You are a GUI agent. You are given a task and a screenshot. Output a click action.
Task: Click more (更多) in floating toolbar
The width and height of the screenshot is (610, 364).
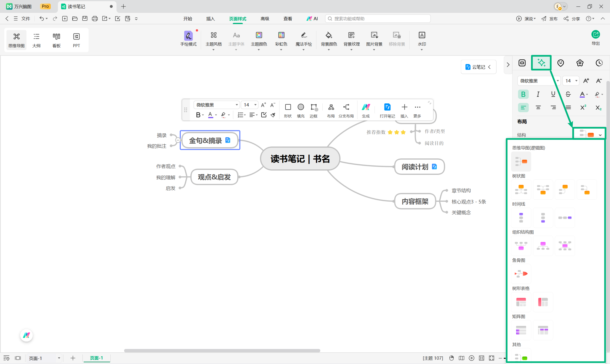click(x=417, y=110)
